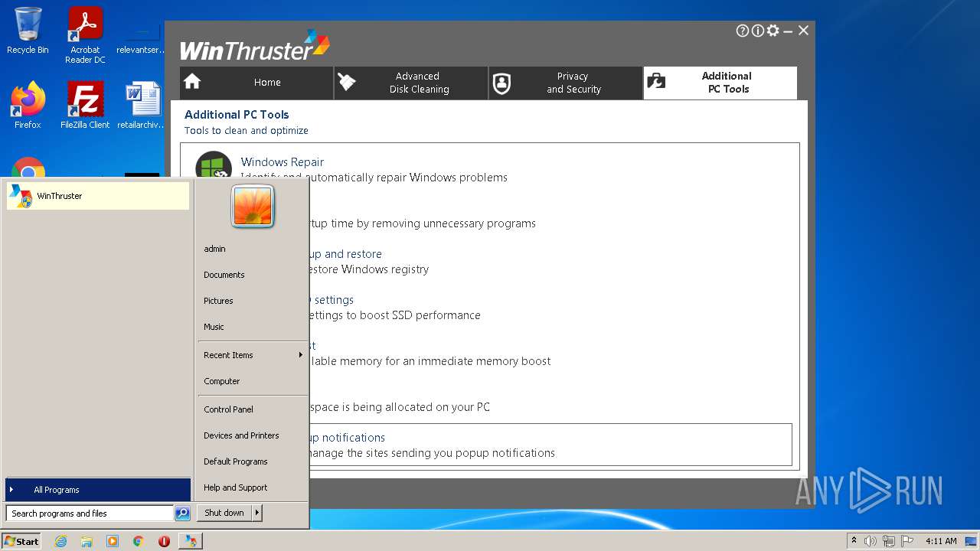Open Control Panel from Start menu
Screen dimensions: 980x551
coord(228,409)
